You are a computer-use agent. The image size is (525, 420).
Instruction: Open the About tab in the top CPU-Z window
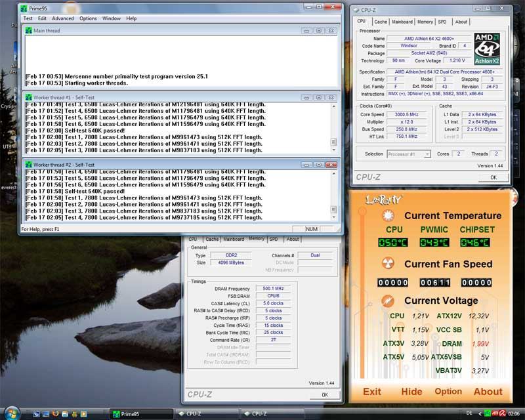coord(461,22)
